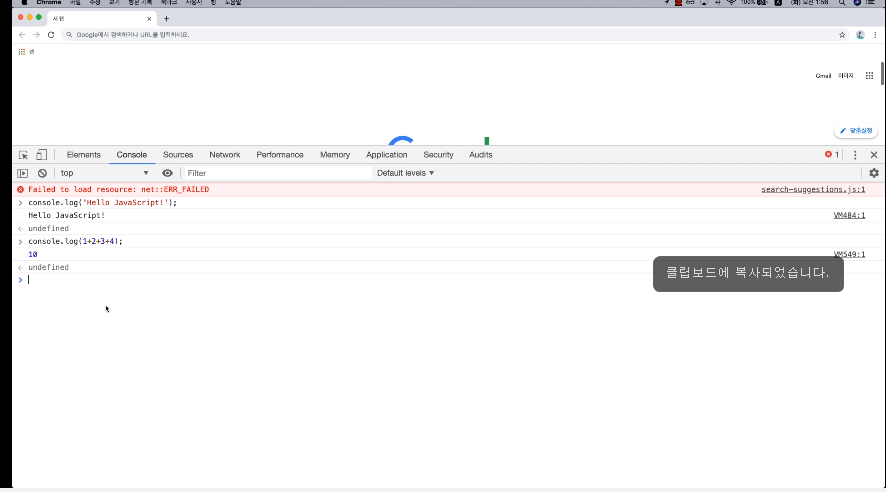Switch to the Sources tab
This screenshot has width=886, height=492.
(178, 155)
